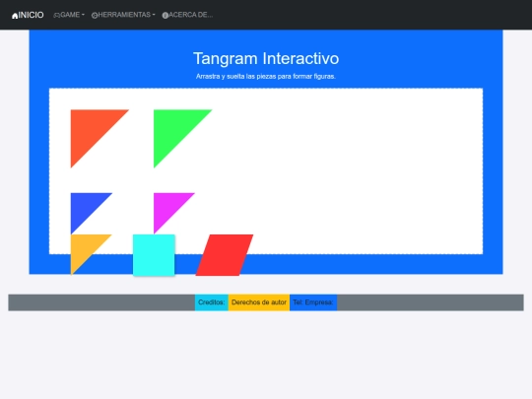Select the cyan square piece
The image size is (532, 399).
coord(154,255)
